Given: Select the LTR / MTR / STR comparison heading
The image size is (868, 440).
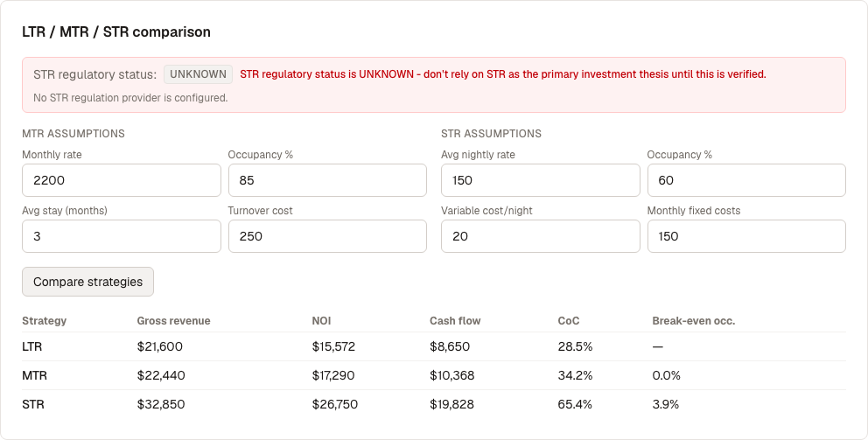Looking at the screenshot, I should pos(116,32).
